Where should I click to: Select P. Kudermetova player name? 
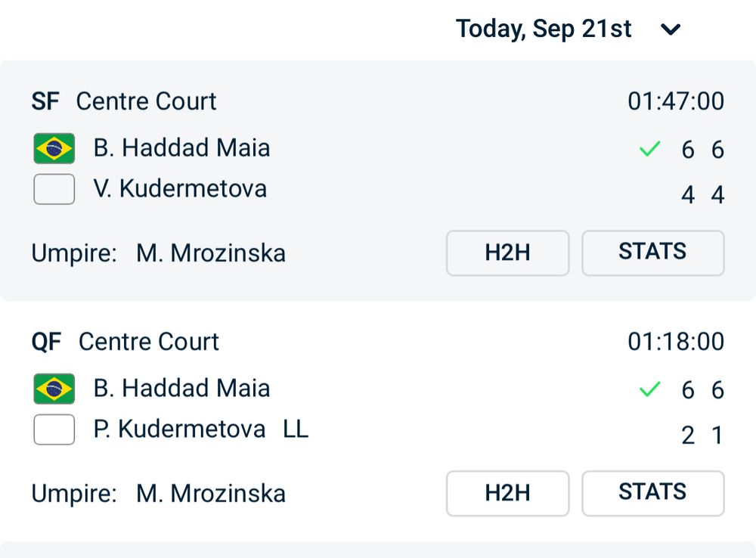pyautogui.click(x=180, y=429)
